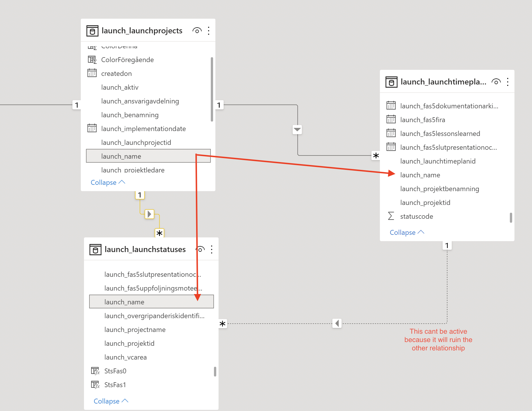Click launch_launchstatuses field list scrollbar
This screenshot has height=411, width=532.
pos(215,371)
